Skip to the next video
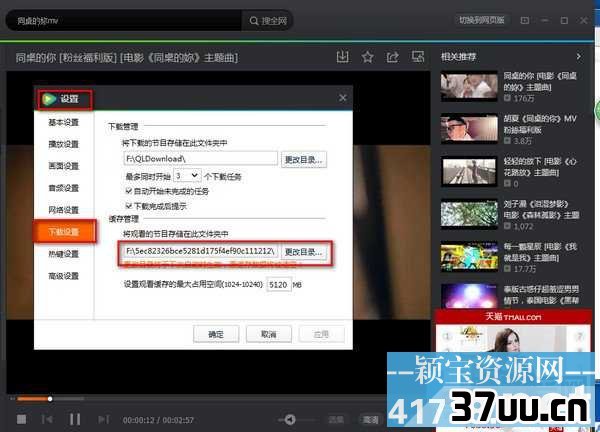The image size is (600, 432). 103,419
